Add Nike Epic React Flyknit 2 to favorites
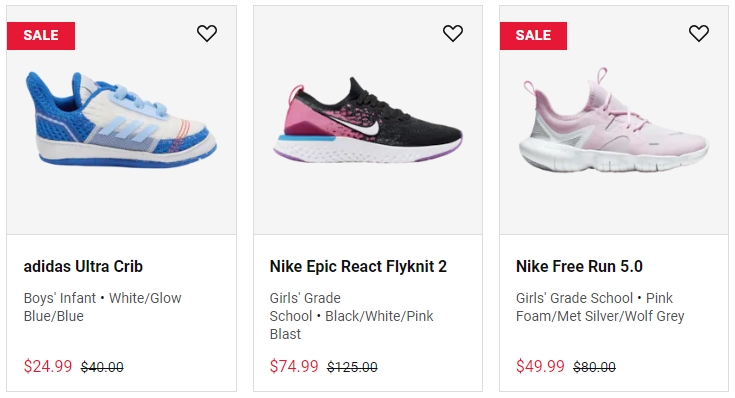The image size is (735, 398). pos(453,33)
